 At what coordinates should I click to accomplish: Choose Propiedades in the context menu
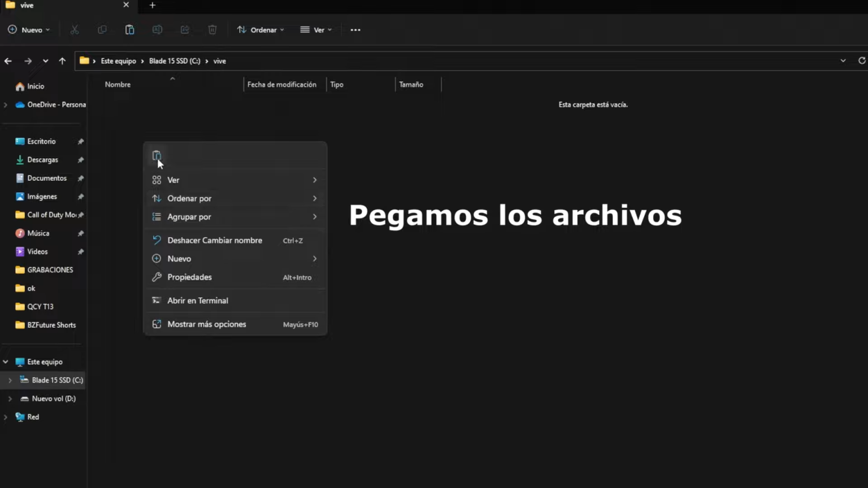click(189, 277)
